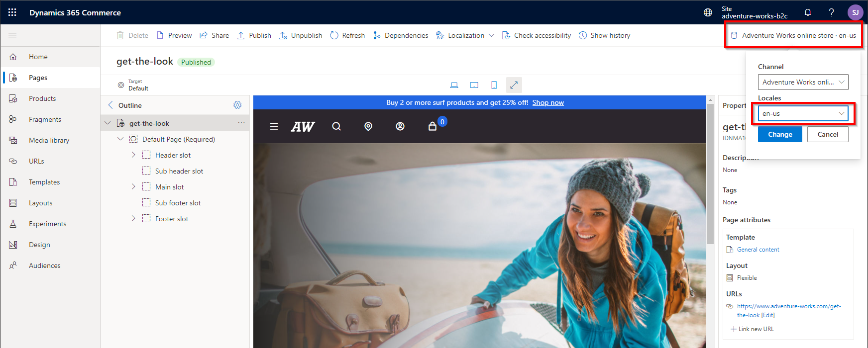Click the Cancel button
868x348 pixels.
[x=828, y=134]
